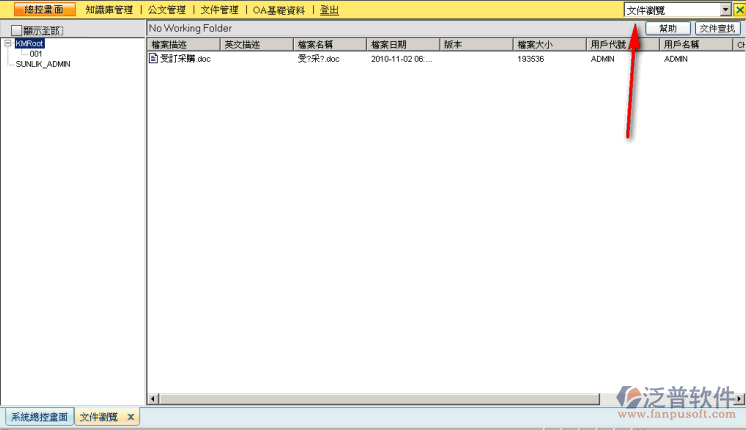This screenshot has width=746, height=430.
Task: Select the 001 folder in tree
Action: point(36,54)
